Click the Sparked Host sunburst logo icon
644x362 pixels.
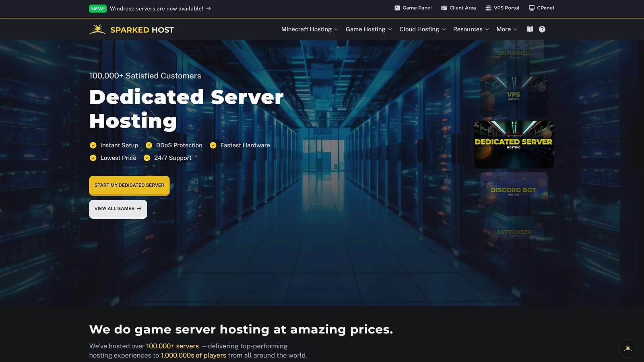97,29
